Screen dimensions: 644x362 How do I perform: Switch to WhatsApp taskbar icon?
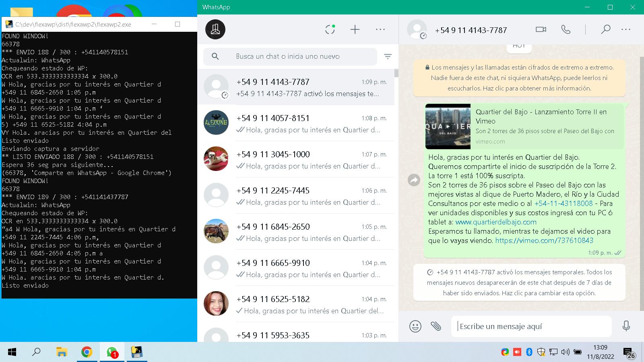112,352
